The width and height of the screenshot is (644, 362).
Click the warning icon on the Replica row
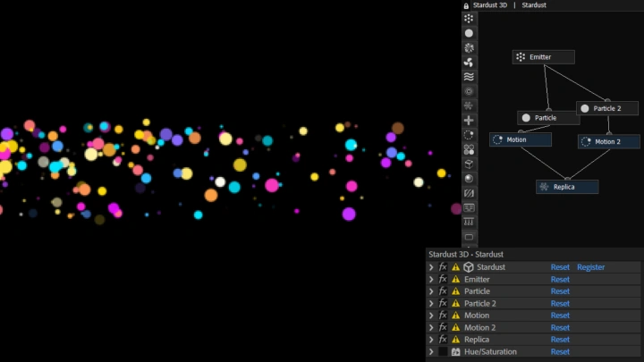point(455,340)
